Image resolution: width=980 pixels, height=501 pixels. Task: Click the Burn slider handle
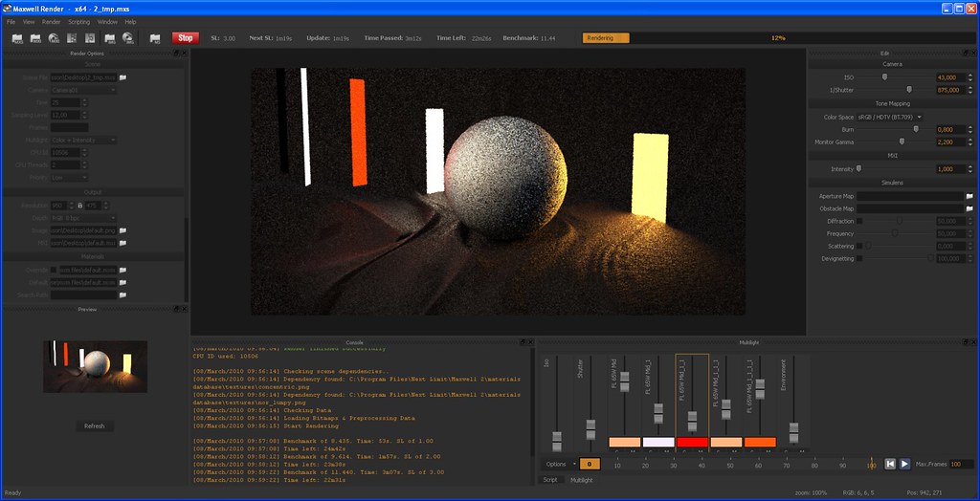(x=916, y=129)
